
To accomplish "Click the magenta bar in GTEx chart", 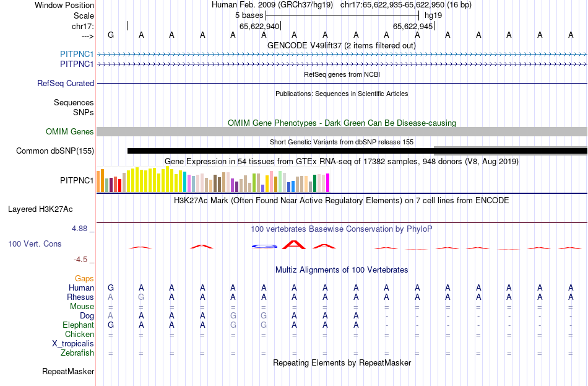I will click(328, 183).
